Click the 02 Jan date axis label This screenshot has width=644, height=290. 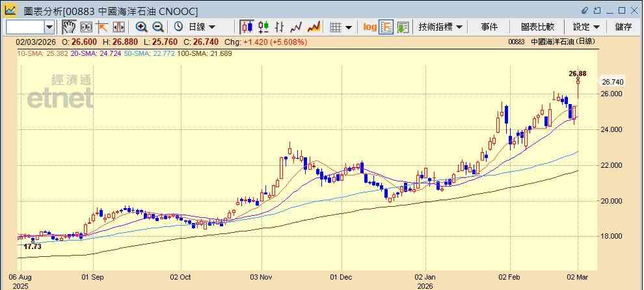[425, 277]
